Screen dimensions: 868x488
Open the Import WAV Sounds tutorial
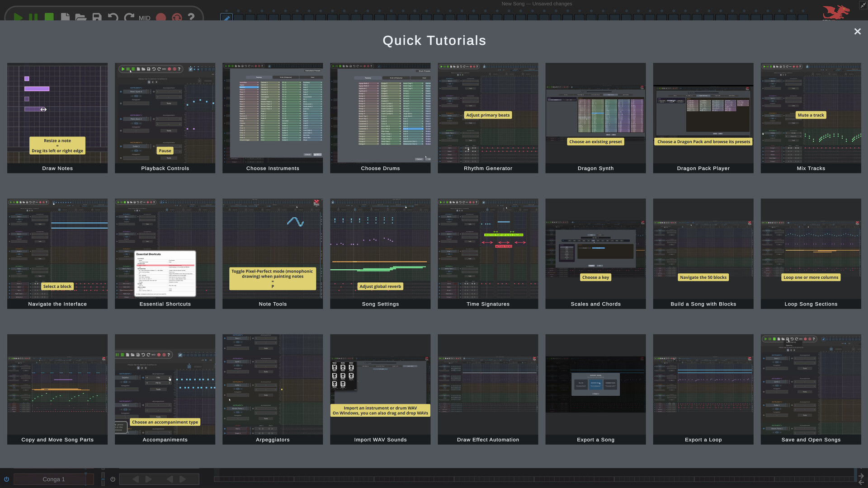point(380,389)
